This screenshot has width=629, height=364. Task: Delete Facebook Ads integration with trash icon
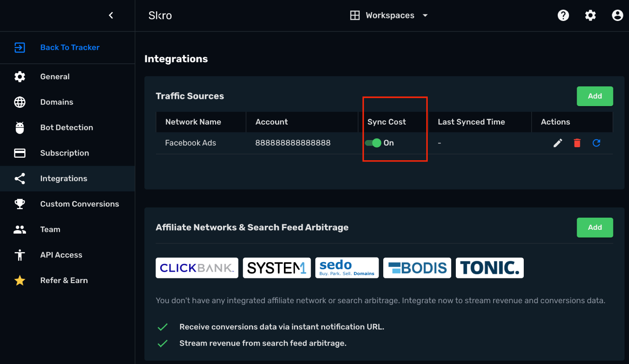click(x=577, y=143)
